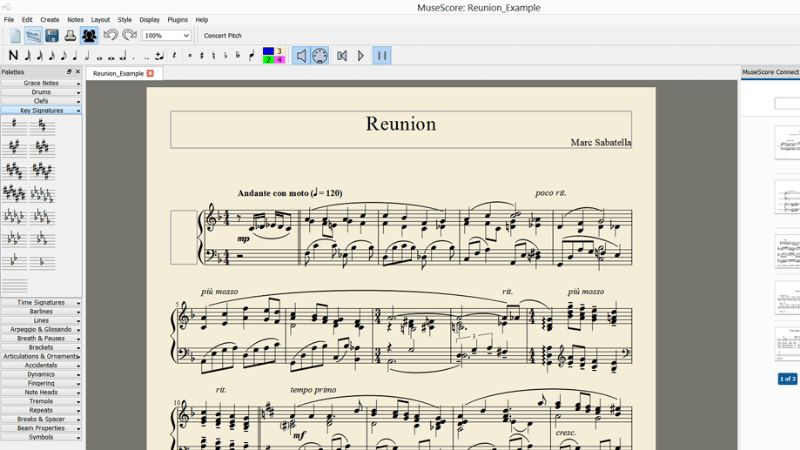Redo the last undone action
This screenshot has width=800, height=450.
coord(129,35)
